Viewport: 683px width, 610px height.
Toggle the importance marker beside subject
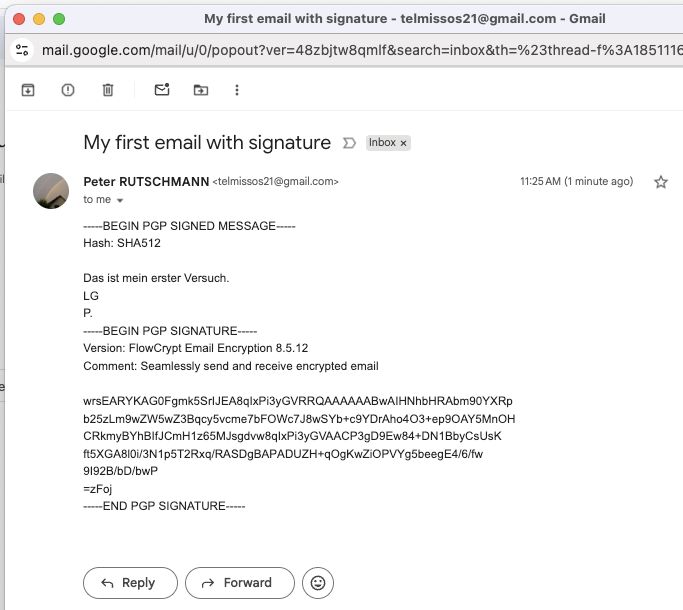pos(349,143)
